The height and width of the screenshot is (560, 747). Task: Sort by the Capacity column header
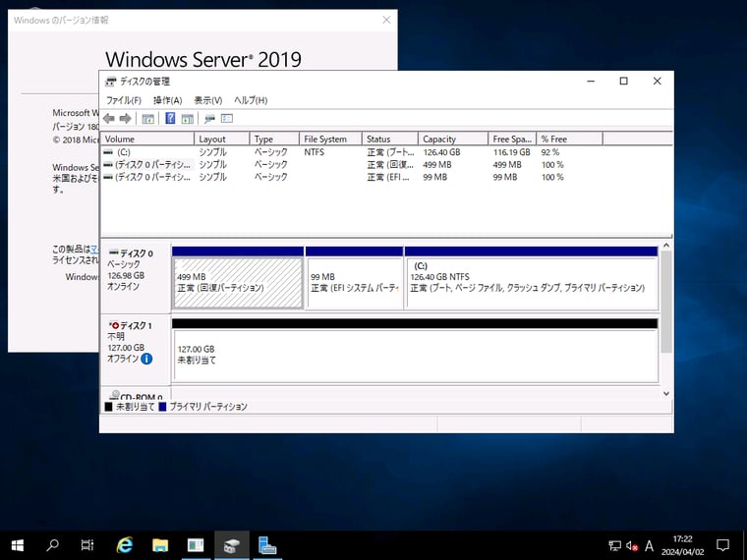coord(453,140)
